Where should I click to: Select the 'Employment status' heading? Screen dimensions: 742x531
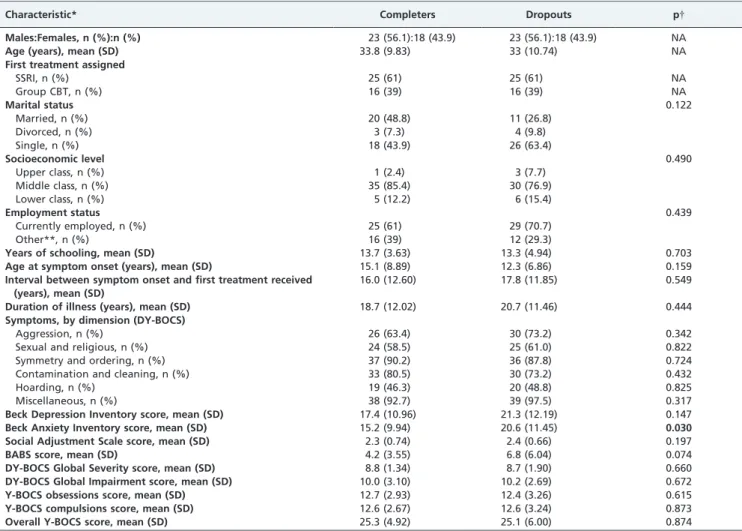click(x=53, y=212)
